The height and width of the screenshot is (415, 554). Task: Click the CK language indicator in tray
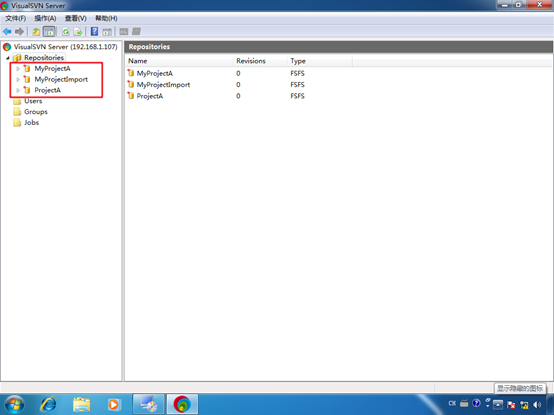(x=452, y=403)
